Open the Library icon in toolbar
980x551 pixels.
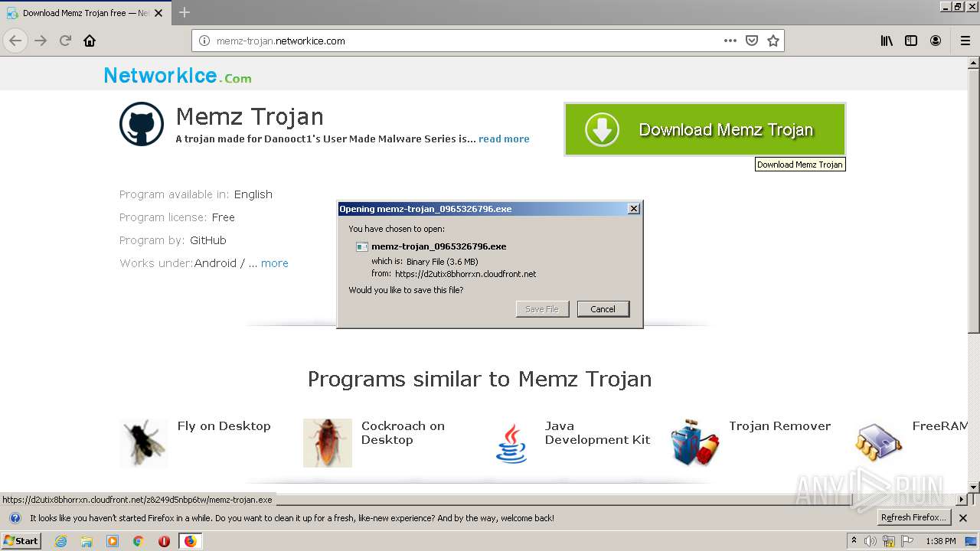point(887,41)
